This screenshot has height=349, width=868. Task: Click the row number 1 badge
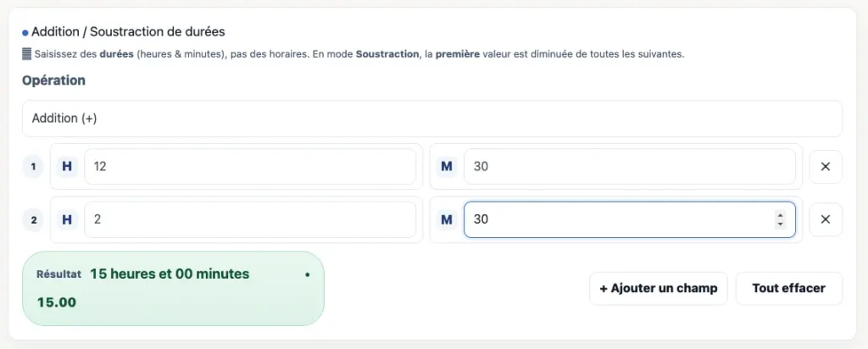(33, 167)
